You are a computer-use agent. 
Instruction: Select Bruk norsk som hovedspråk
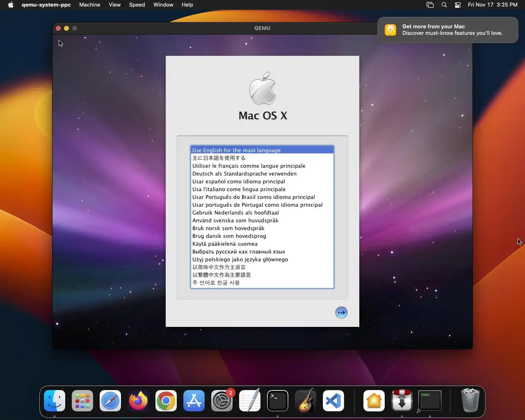coord(262,228)
